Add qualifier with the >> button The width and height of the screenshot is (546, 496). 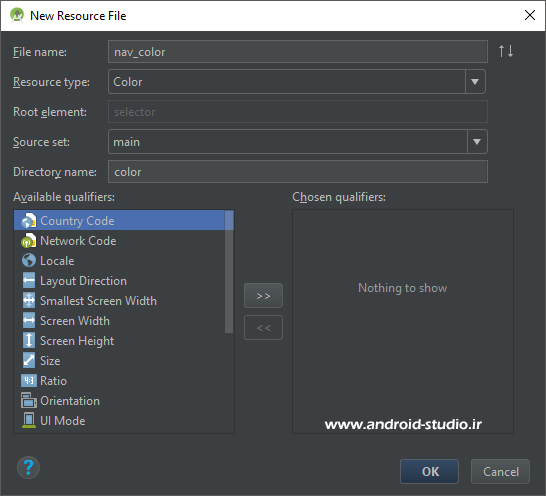263,296
